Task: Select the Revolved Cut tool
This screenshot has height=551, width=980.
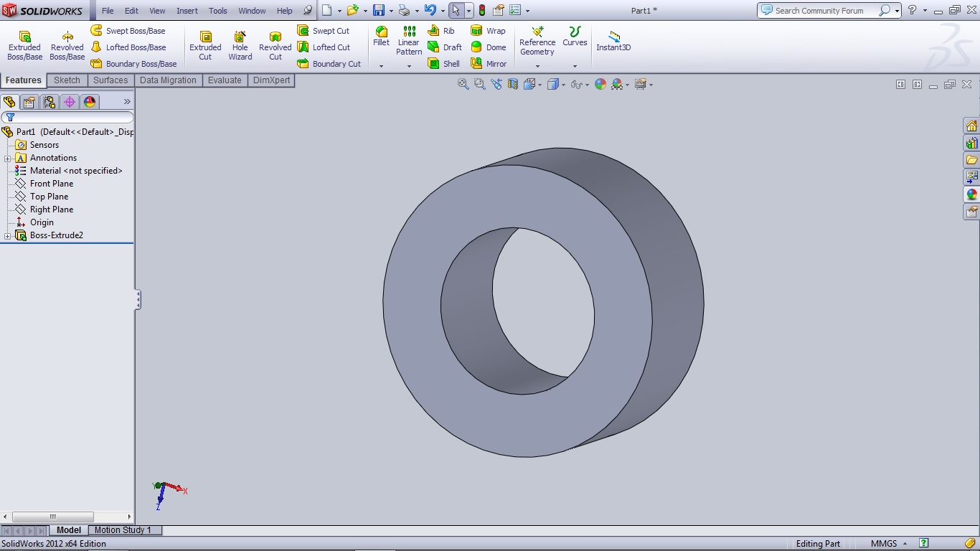Action: coord(275,45)
